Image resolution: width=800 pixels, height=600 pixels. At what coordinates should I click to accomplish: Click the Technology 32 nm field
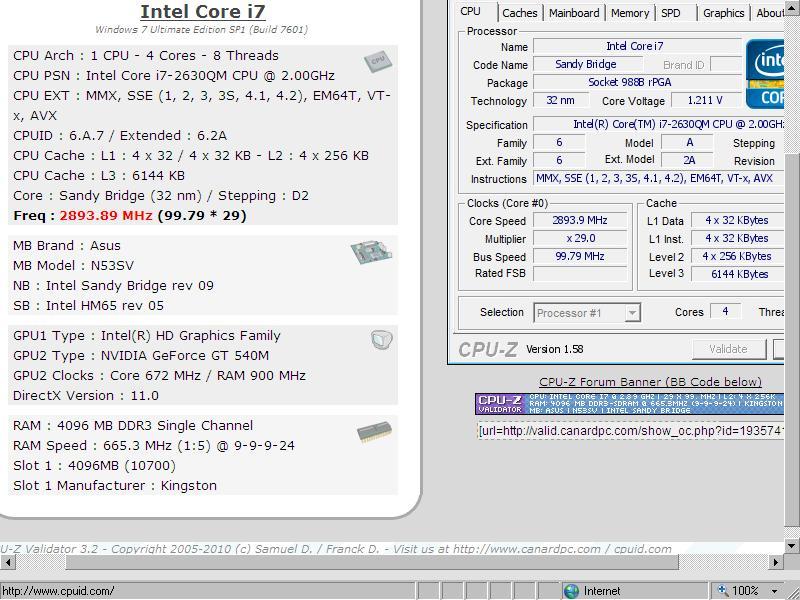[561, 101]
